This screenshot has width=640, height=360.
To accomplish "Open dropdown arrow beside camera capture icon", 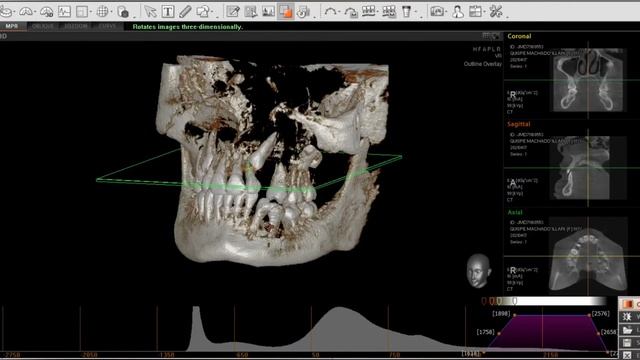I will pyautogui.click(x=447, y=12).
